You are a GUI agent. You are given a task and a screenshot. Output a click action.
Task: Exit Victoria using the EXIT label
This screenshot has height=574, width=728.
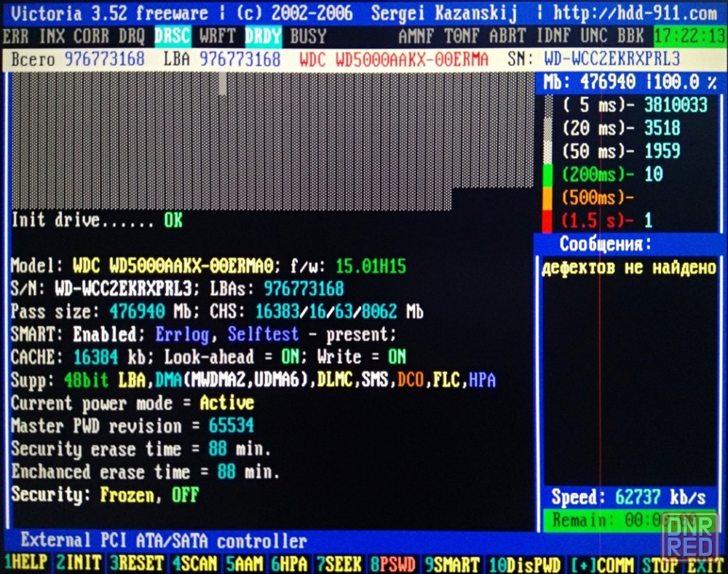(x=705, y=565)
